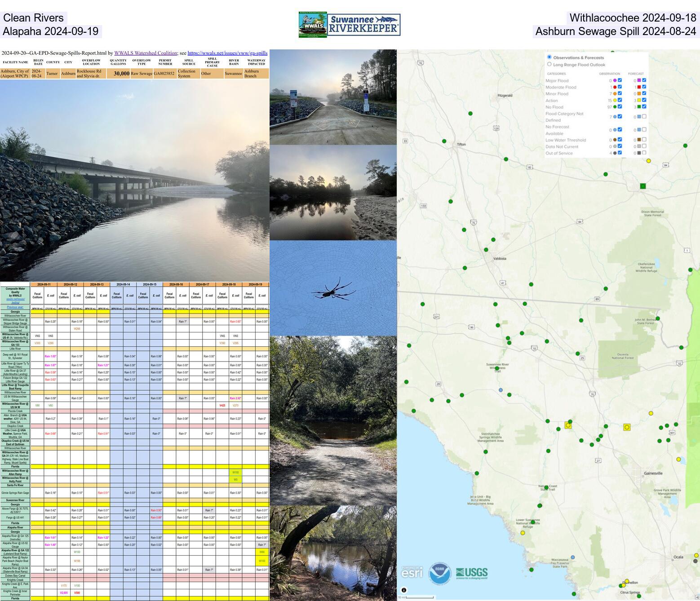Image resolution: width=700 pixels, height=601 pixels.
Task: Toggle Out of Service observation checkbox
Action: tap(620, 153)
